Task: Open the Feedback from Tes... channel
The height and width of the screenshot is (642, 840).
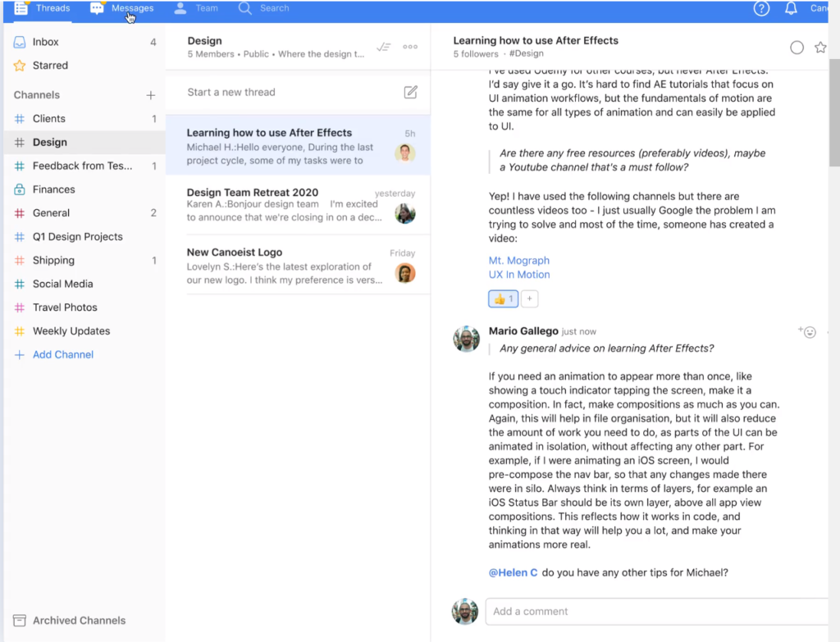Action: point(84,166)
